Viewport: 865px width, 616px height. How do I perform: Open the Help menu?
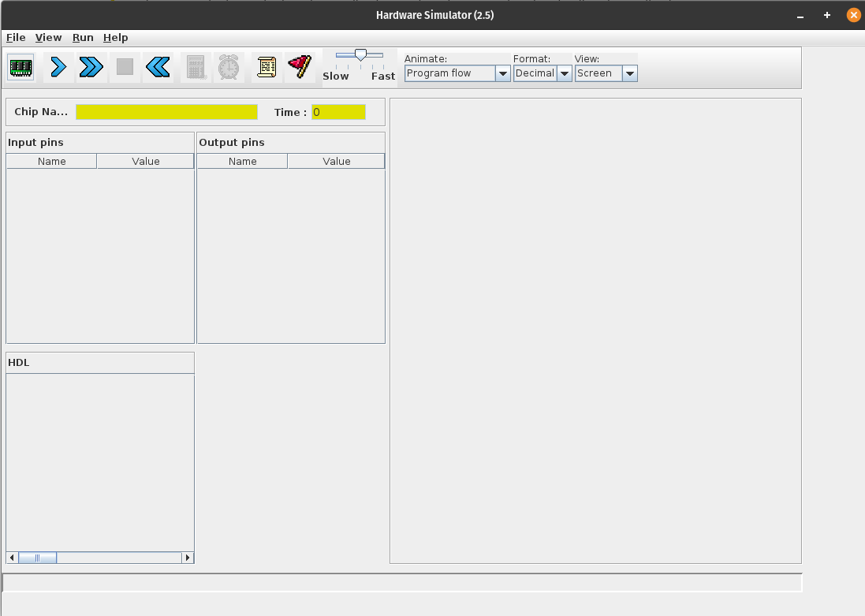115,38
